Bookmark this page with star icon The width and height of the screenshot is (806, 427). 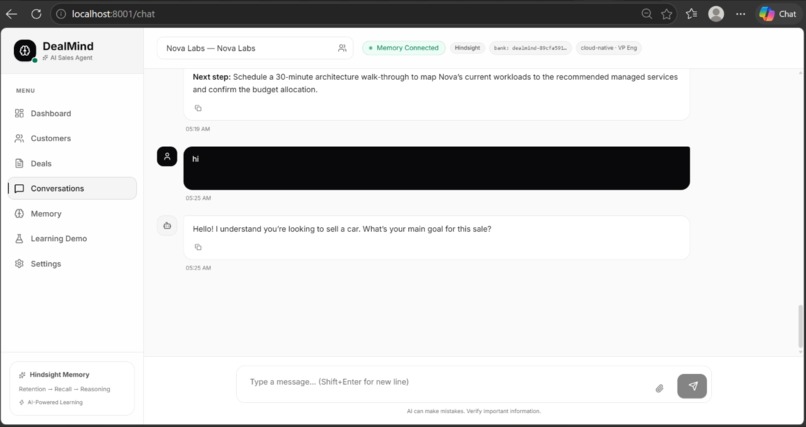tap(667, 14)
